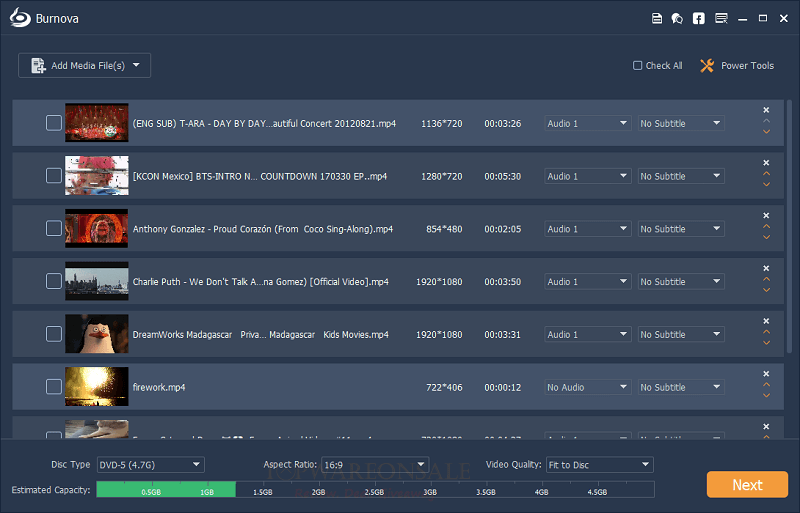Screen dimensions: 800x513
Task: Click the Charlie Puth We Don't Talk file name
Action: (x=261, y=282)
